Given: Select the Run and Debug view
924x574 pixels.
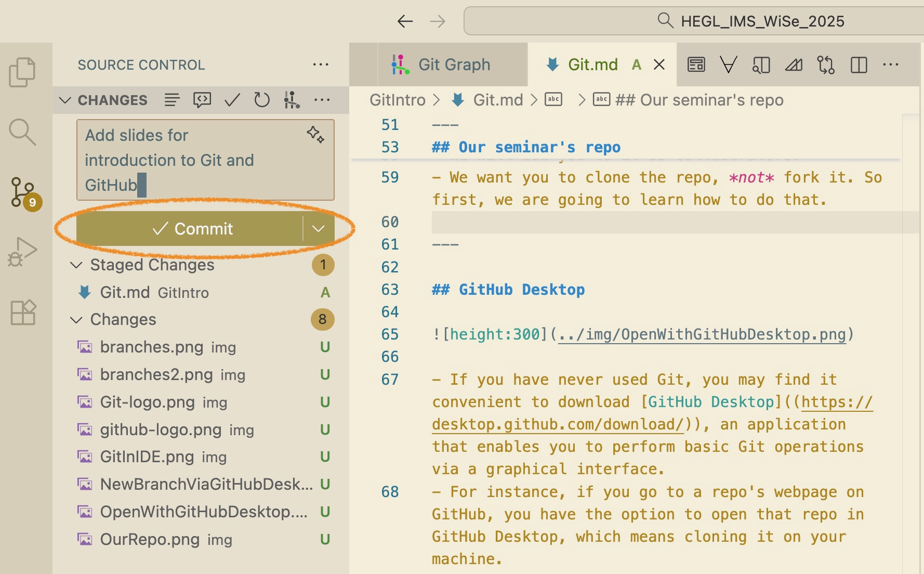Looking at the screenshot, I should coord(23,251).
